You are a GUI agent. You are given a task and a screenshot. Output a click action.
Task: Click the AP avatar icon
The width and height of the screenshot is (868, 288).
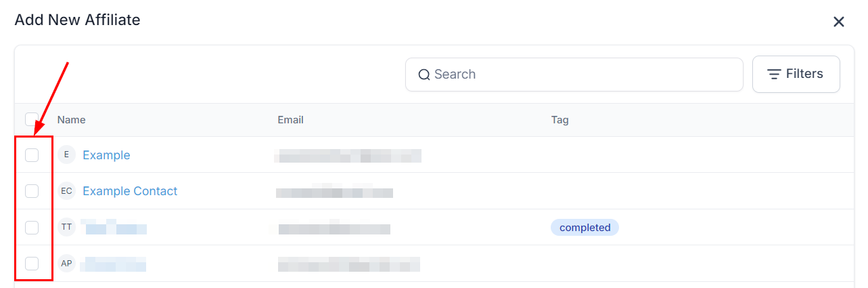pyautogui.click(x=66, y=263)
